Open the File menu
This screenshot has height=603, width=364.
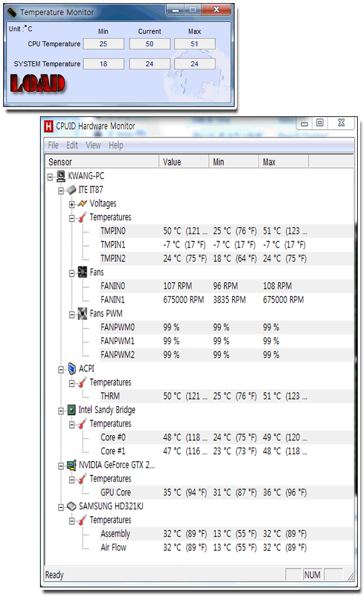pos(53,145)
